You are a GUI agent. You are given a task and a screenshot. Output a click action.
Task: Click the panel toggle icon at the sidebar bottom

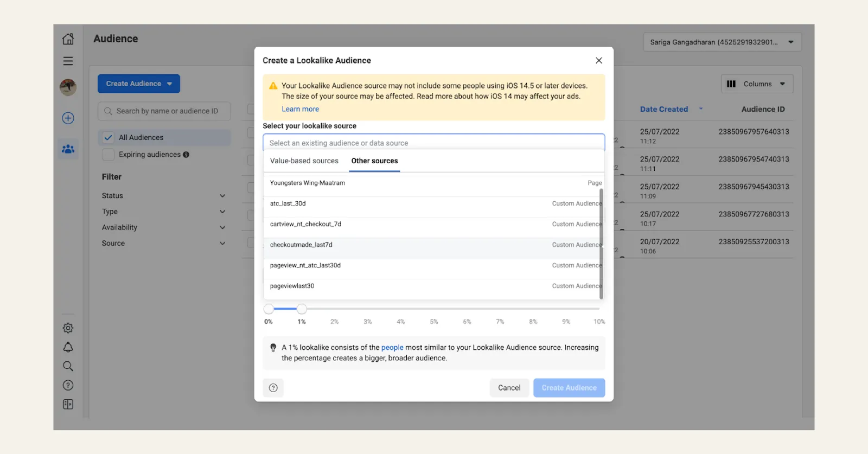coord(68,404)
